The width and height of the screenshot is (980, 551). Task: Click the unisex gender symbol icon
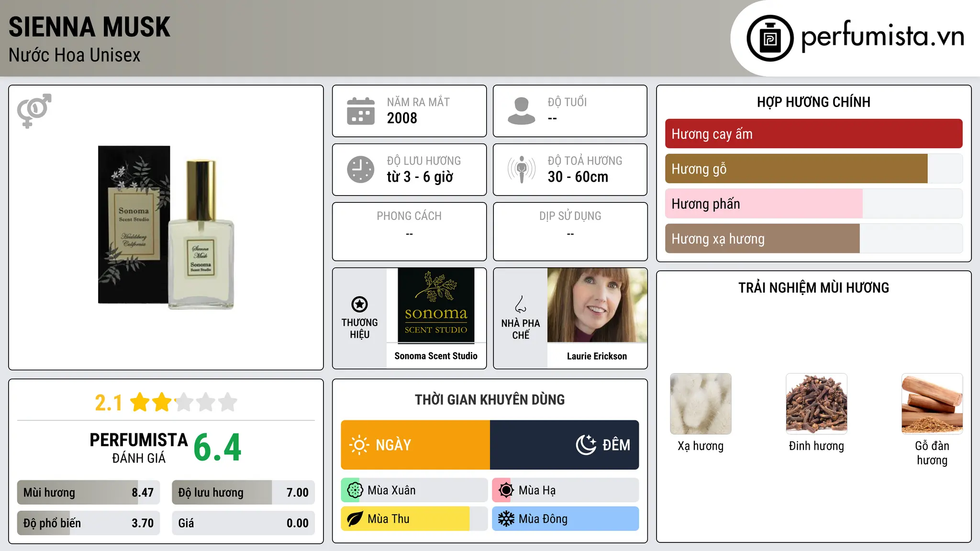pyautogui.click(x=34, y=110)
